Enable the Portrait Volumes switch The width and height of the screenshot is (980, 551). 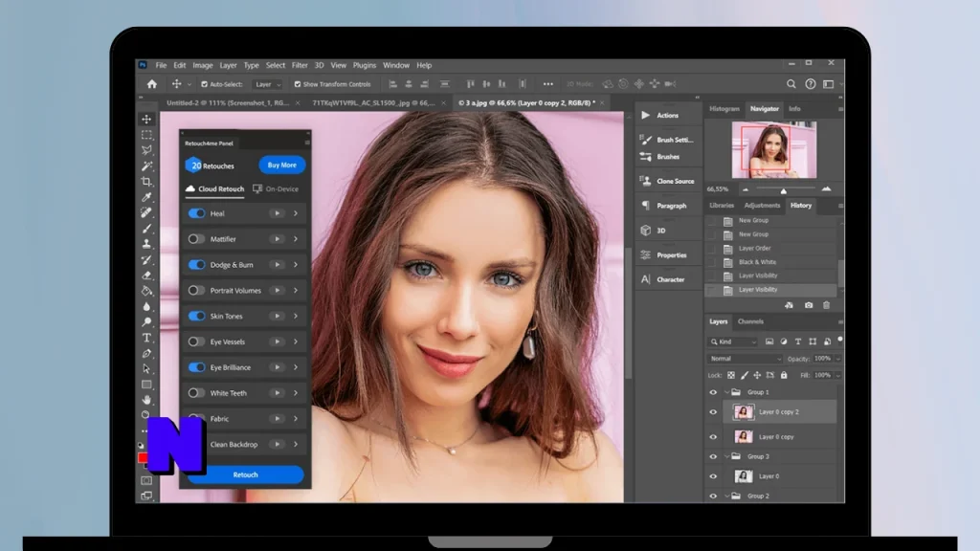[197, 291]
